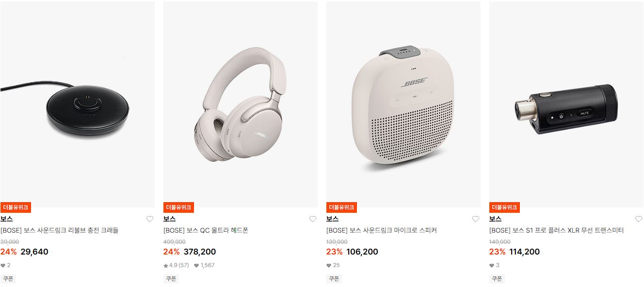Open the XLR wireless transmitter product image
Viewport: 644px width, 287px height.
click(x=566, y=104)
